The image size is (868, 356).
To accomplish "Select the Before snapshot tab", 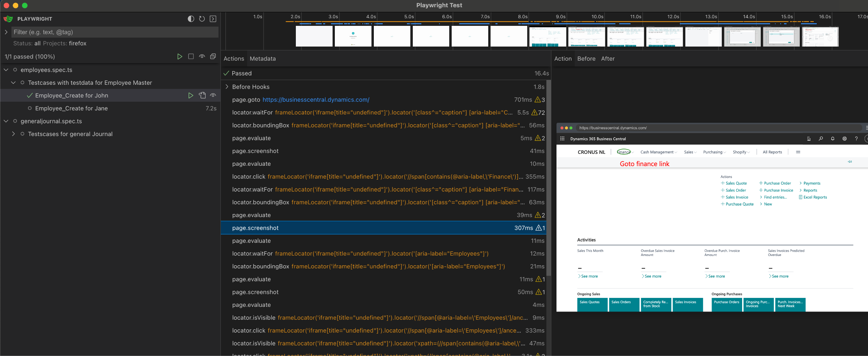I will tap(586, 58).
